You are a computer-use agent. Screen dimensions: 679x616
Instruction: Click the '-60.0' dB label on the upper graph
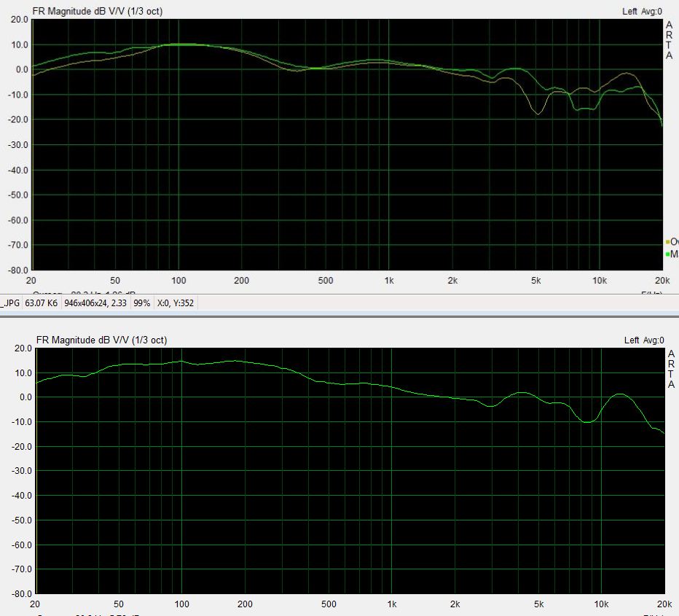tap(18, 220)
